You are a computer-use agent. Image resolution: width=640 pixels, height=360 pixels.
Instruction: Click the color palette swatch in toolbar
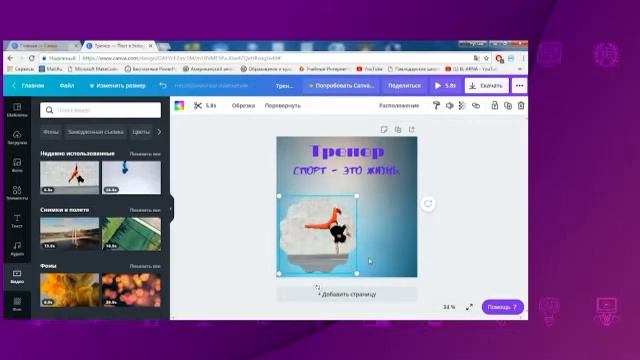pyautogui.click(x=179, y=106)
